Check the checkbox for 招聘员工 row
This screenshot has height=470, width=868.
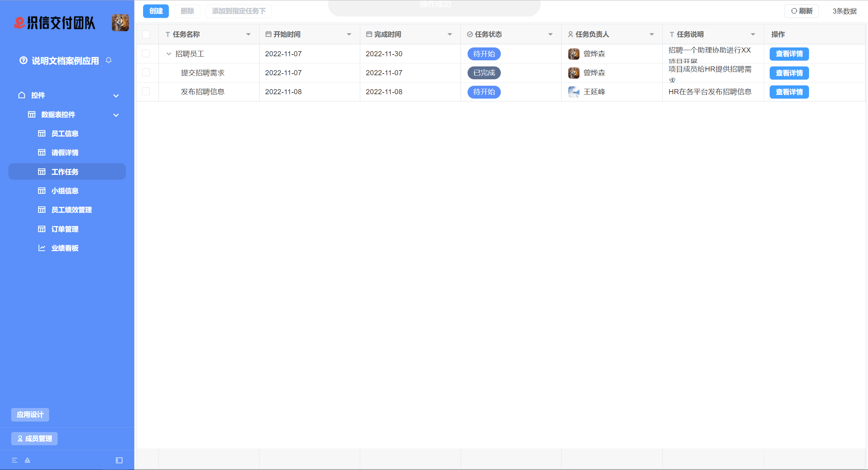pos(146,54)
